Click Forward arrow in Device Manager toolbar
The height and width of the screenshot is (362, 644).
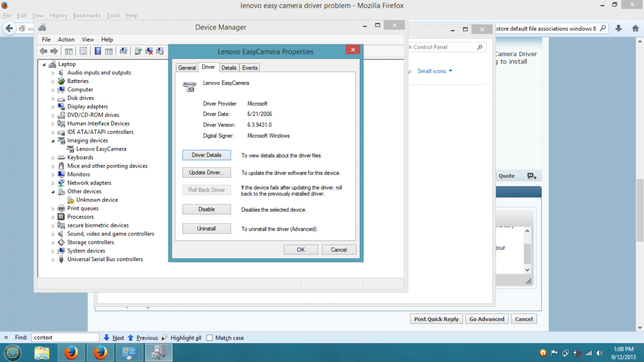coord(54,51)
